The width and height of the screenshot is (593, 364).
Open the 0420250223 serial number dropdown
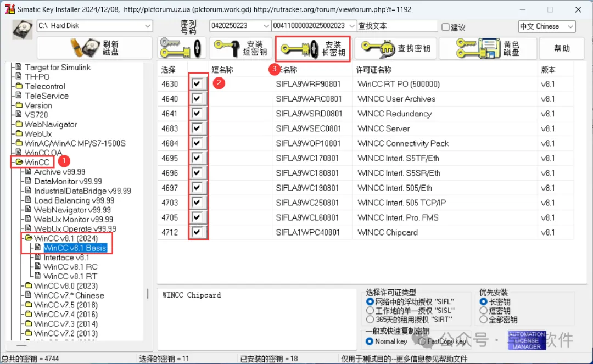[266, 26]
